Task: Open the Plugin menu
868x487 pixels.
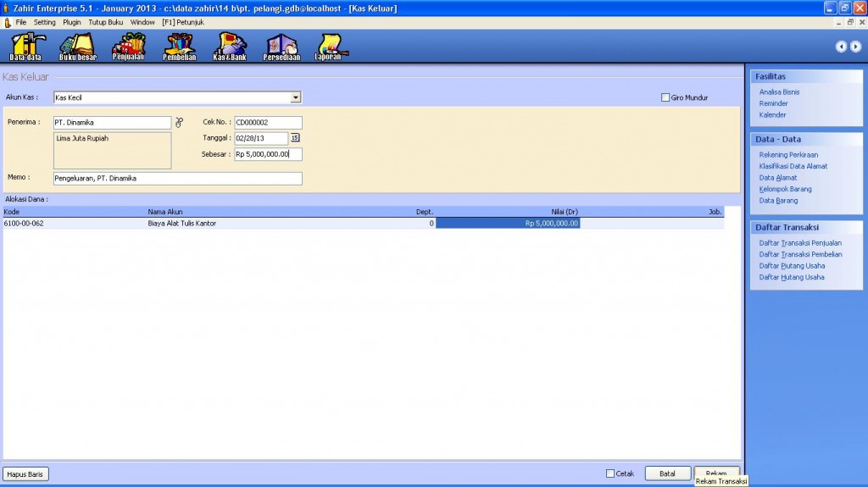Action: (x=72, y=22)
